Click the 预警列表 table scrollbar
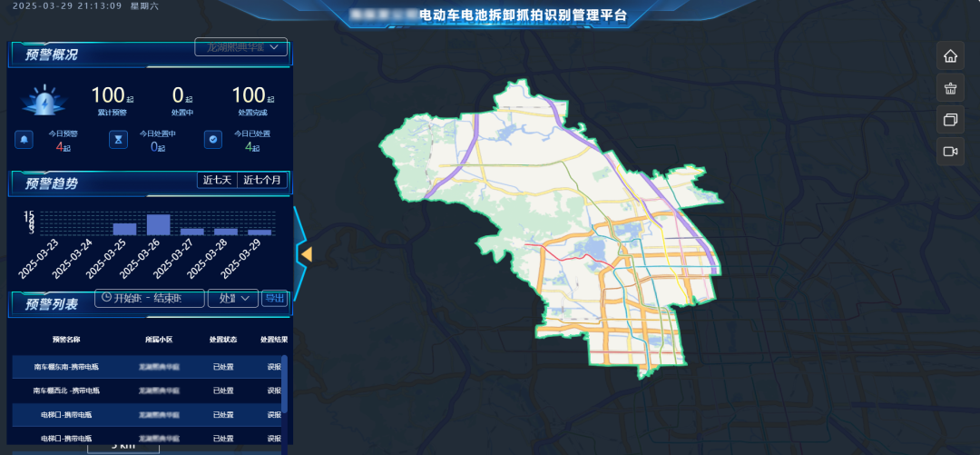 (284, 383)
